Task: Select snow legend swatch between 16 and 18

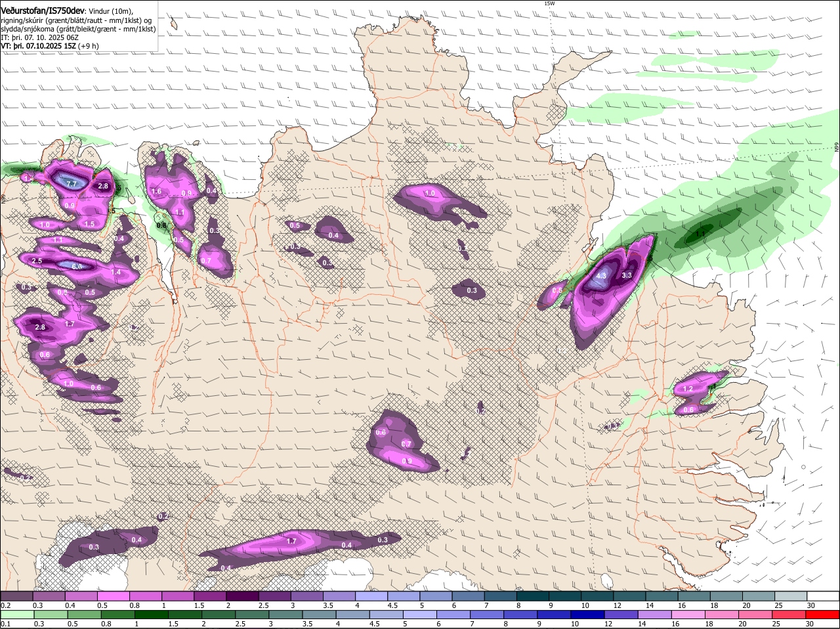Action: coord(694,596)
